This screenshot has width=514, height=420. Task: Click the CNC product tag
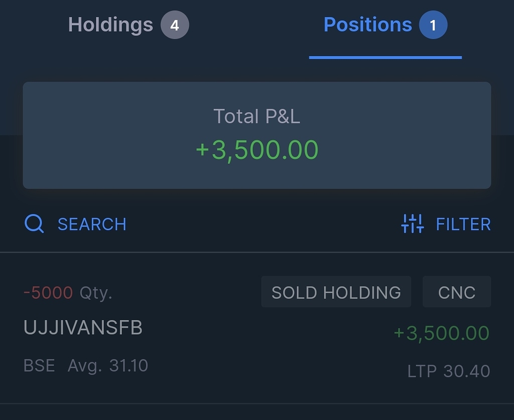pyautogui.click(x=457, y=292)
